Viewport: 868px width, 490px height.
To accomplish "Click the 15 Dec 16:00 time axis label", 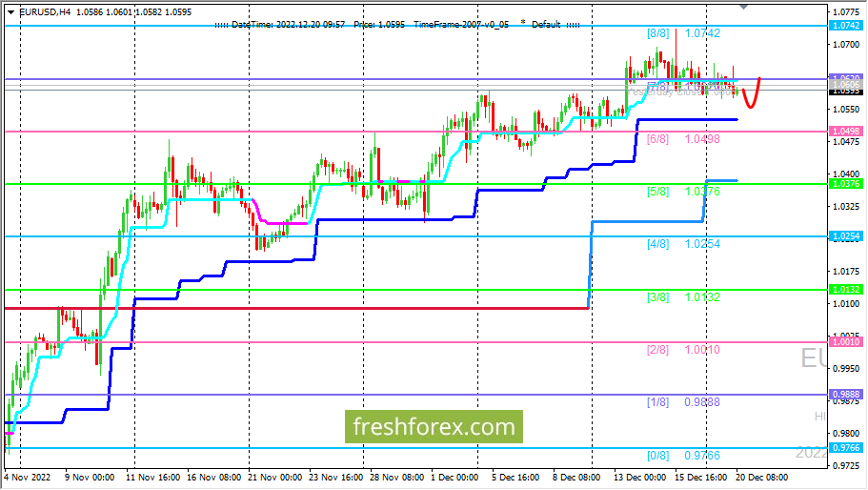I will 701,478.
